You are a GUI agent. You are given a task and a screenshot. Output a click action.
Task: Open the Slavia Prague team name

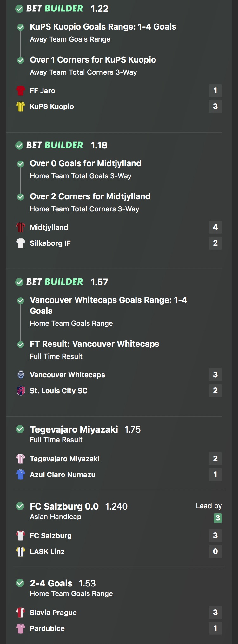click(53, 613)
